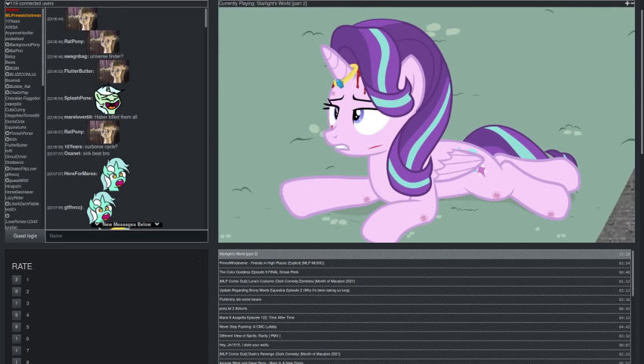Select "Different View of Spirits: Rarity [PMV]"
This screenshot has height=364, width=644.
click(425, 336)
